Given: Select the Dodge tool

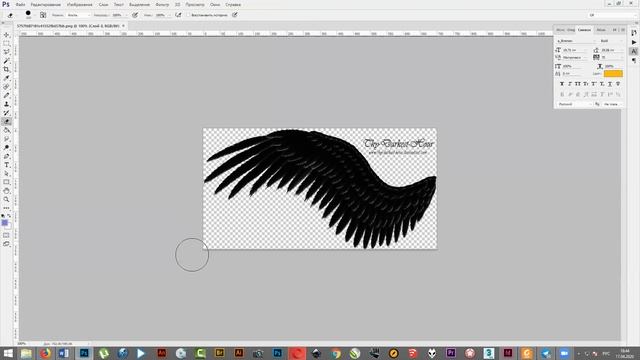Looking at the screenshot, I should (x=7, y=147).
